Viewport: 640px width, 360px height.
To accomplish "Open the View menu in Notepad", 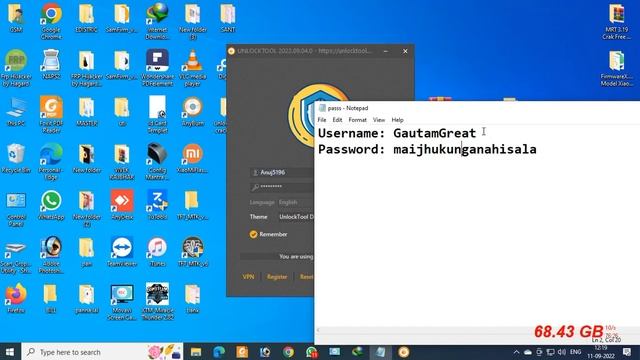I will 379,120.
